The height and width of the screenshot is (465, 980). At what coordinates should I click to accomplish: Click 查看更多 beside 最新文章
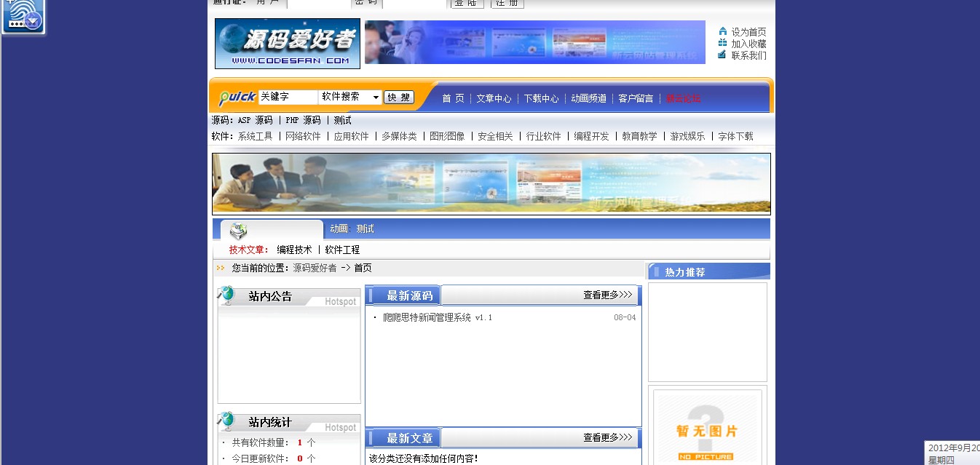[x=607, y=437]
